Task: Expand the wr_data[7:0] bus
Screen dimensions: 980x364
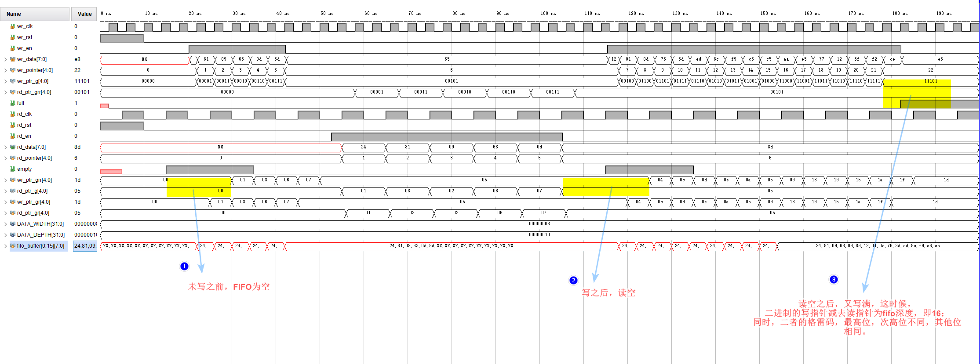Action: pyautogui.click(x=5, y=59)
